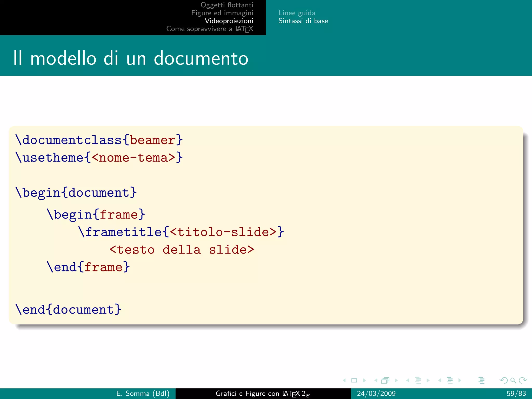Open the Figure ed immagini section
This screenshot has height=399, width=532.
point(222,13)
